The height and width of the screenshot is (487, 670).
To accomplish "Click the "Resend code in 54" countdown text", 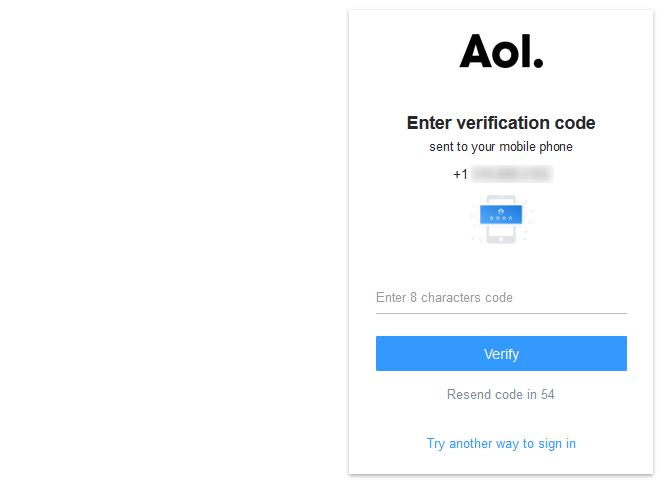I will click(501, 394).
